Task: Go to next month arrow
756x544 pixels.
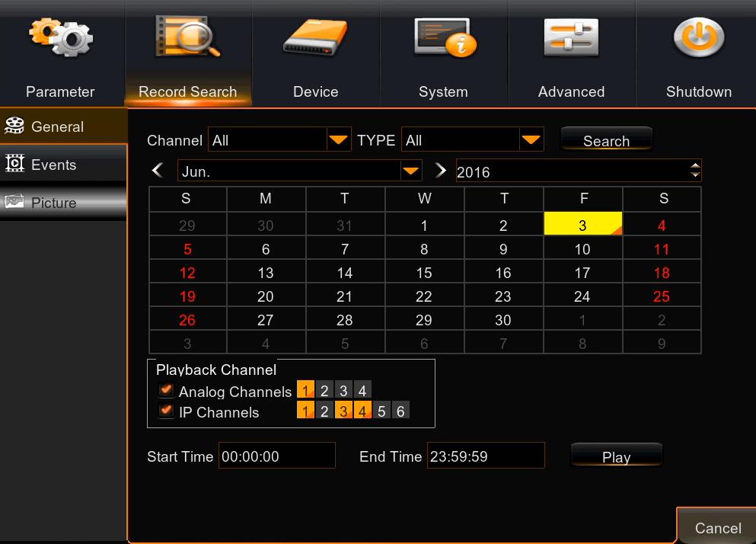Action: 440,171
